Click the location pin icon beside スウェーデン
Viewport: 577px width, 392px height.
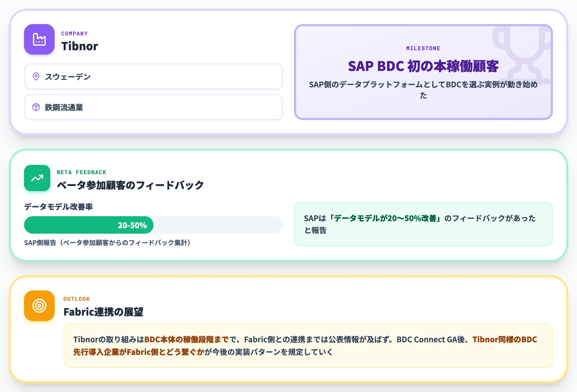pos(36,76)
